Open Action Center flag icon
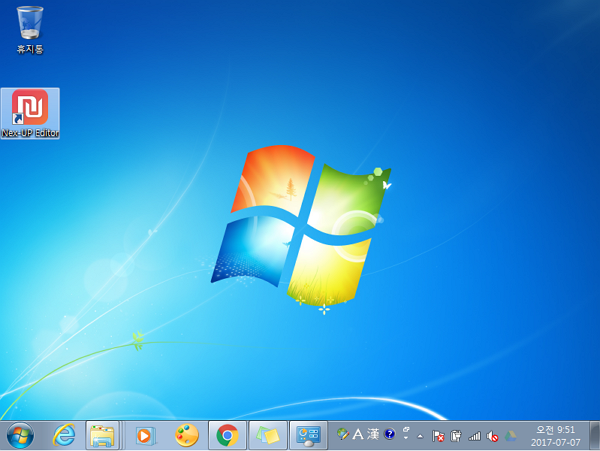 pos(438,436)
